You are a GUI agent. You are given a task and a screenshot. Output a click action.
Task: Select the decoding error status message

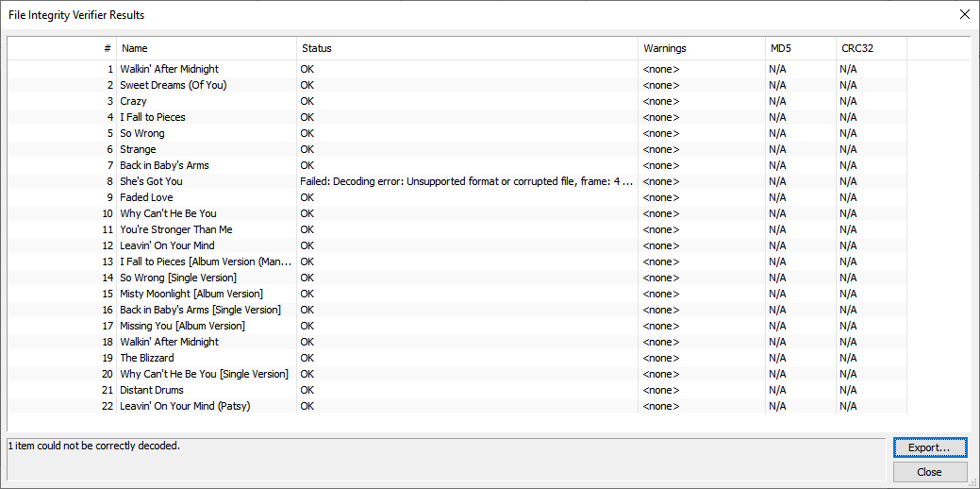point(466,181)
